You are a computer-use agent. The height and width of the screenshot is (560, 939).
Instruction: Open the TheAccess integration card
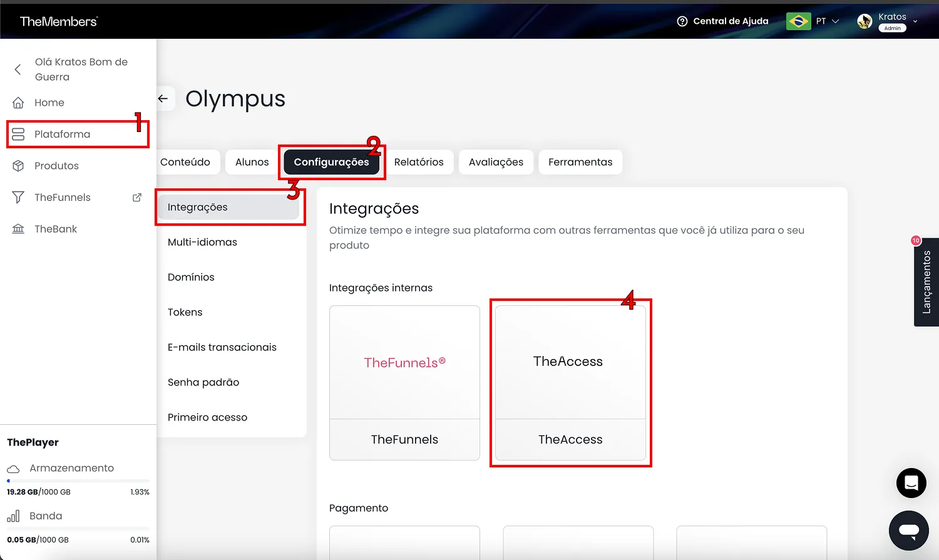[570, 383]
